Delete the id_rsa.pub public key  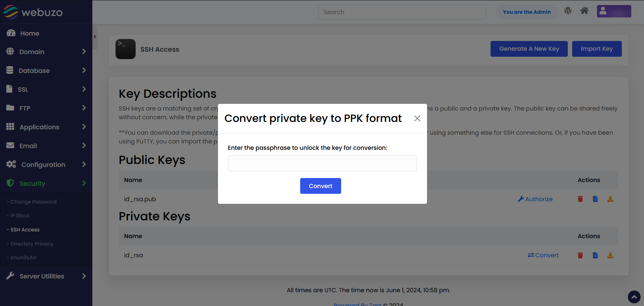[580, 199]
